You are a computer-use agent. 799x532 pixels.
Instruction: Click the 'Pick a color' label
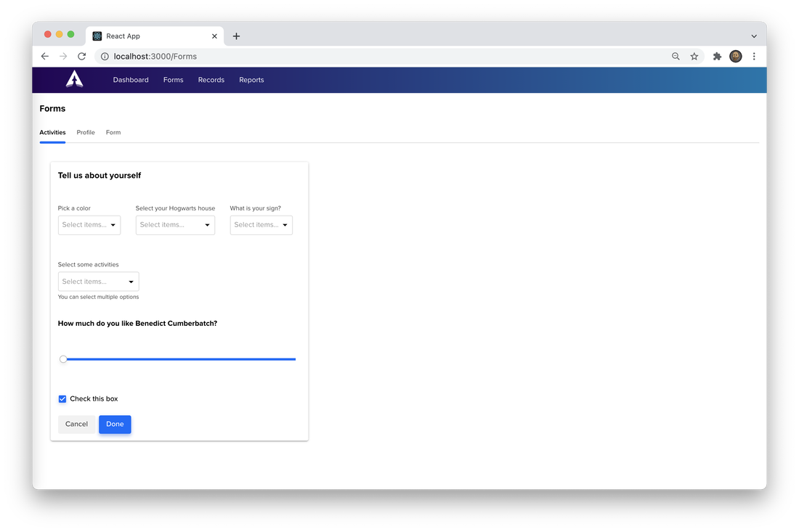point(74,208)
